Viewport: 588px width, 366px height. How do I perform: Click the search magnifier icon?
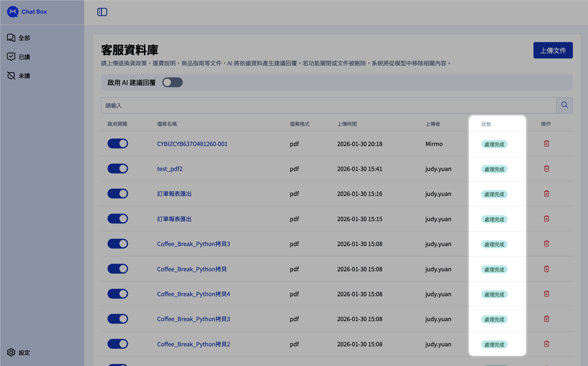(564, 105)
